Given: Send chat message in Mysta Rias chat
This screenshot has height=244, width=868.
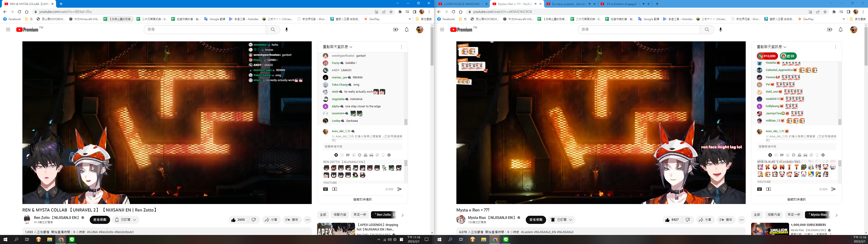Looking at the screenshot, I should pyautogui.click(x=833, y=189).
